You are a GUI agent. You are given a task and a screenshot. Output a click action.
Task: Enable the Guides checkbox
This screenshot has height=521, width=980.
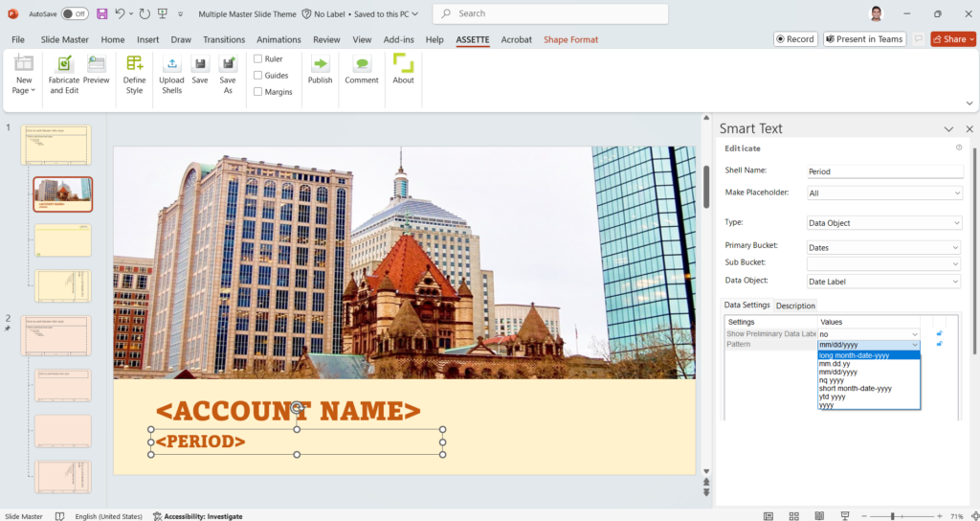[257, 75]
